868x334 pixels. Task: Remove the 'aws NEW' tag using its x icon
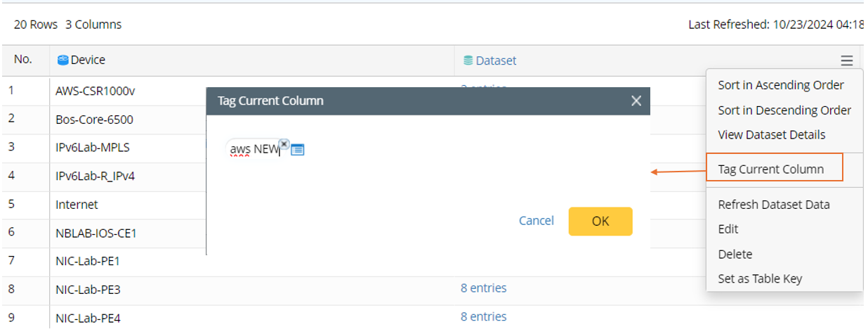284,143
